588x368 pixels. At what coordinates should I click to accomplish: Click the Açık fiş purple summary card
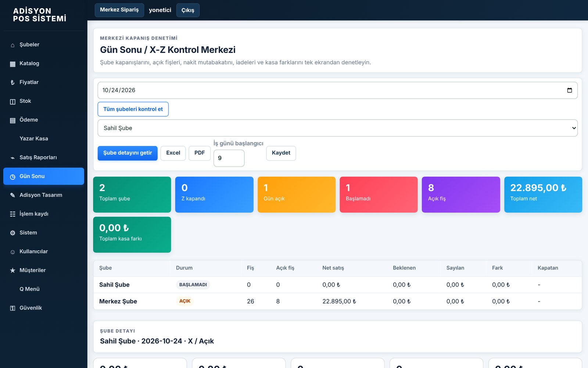tap(461, 195)
